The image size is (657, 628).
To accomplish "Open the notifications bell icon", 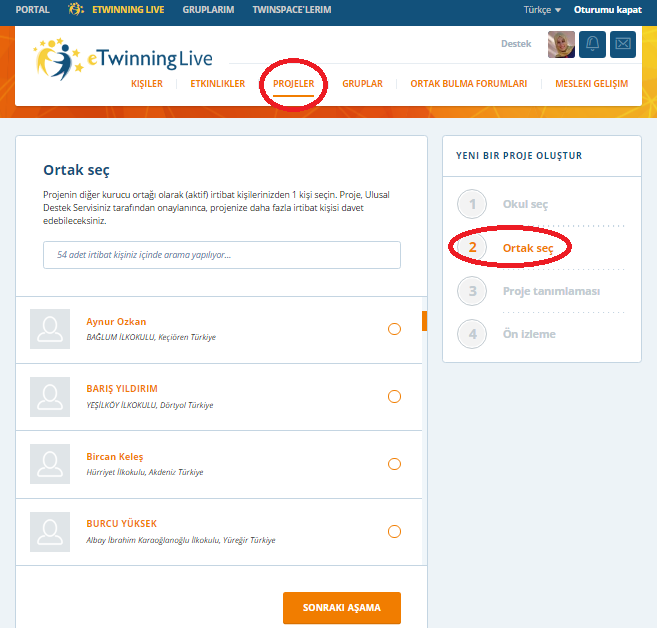I will (592, 44).
